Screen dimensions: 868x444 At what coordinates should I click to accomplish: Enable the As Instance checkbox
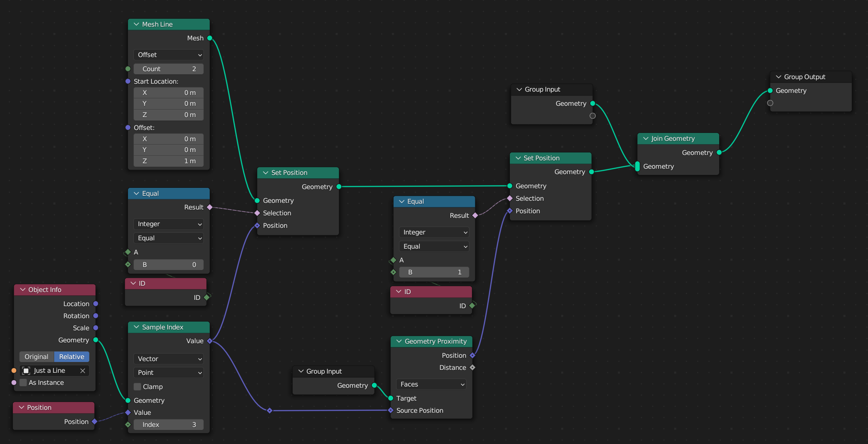[x=23, y=382]
